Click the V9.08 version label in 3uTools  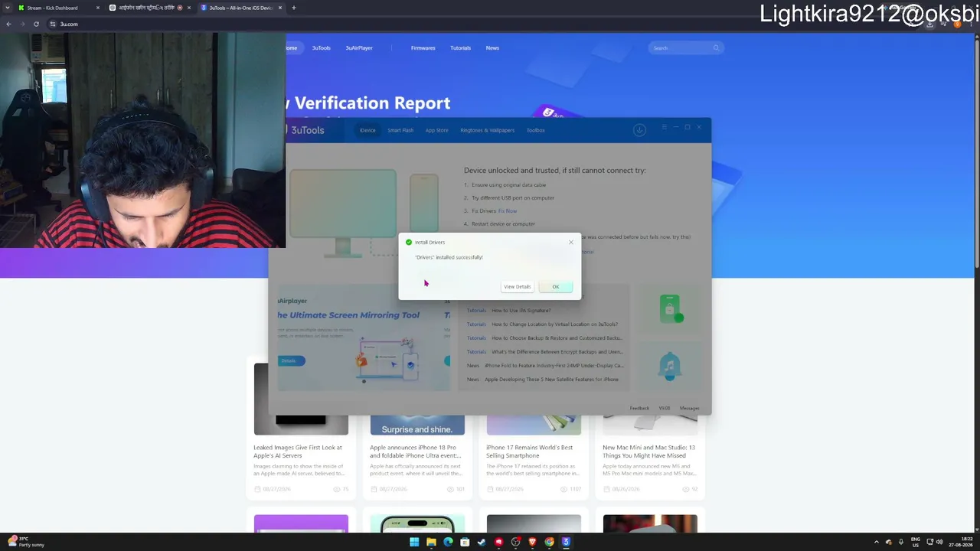[x=665, y=408]
